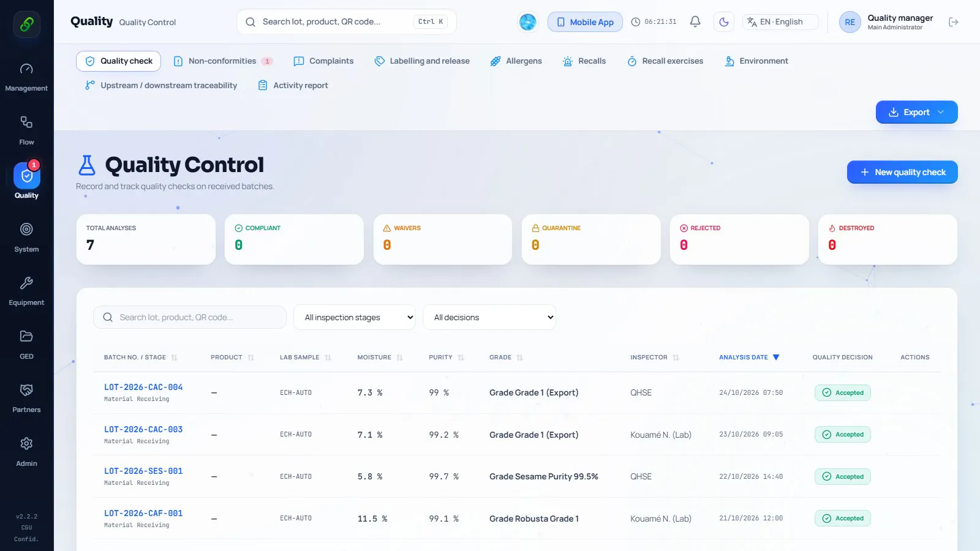Open the Activity report tab
Screen dimensions: 980x551
tap(293, 86)
